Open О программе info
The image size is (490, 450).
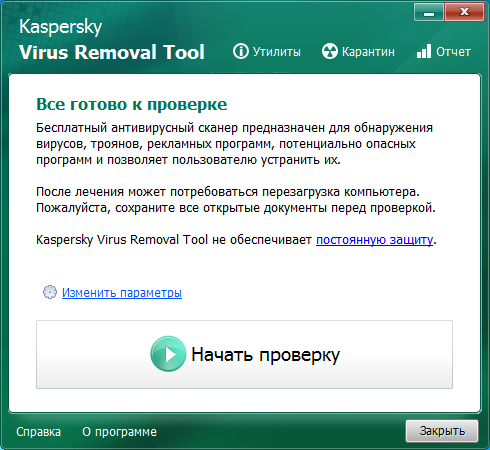pyautogui.click(x=119, y=432)
